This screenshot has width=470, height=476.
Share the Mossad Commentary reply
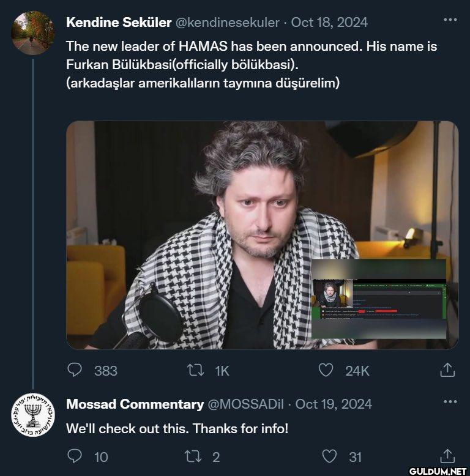coord(448,456)
